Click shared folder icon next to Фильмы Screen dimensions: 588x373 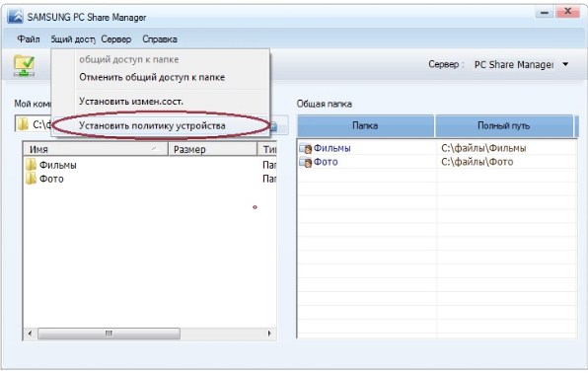tap(306, 149)
